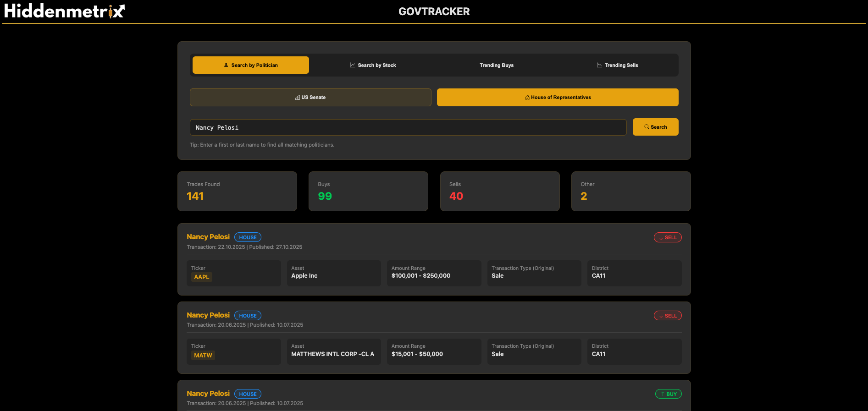Image resolution: width=868 pixels, height=411 pixels.
Task: Click Nancy Pelosi name on the BUY trade
Action: pos(208,394)
